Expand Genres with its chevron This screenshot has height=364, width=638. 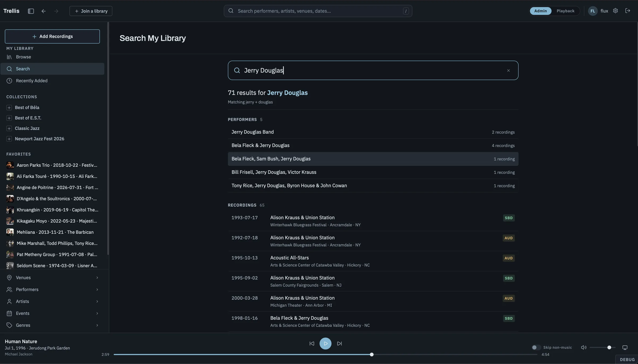point(97,326)
